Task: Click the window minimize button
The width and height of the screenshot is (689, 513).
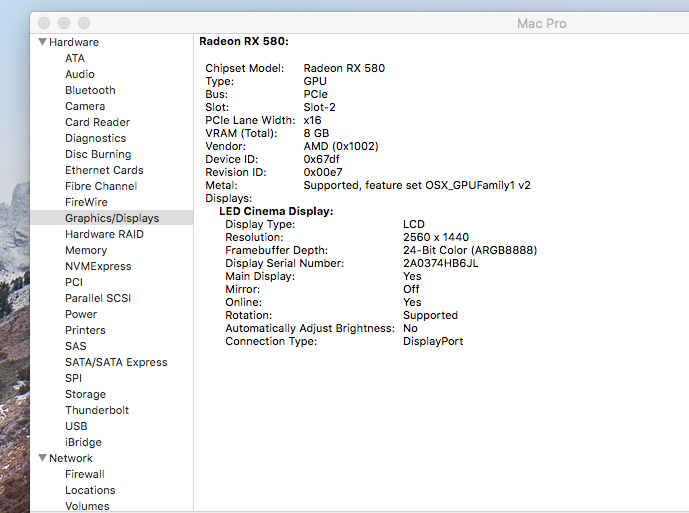Action: click(64, 23)
